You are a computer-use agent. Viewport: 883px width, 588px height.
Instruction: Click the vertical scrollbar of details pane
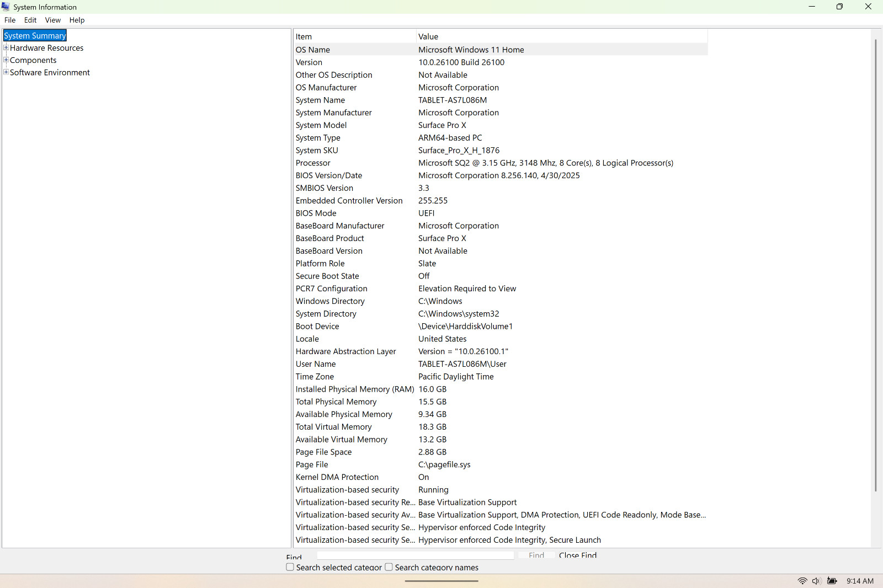pyautogui.click(x=875, y=265)
